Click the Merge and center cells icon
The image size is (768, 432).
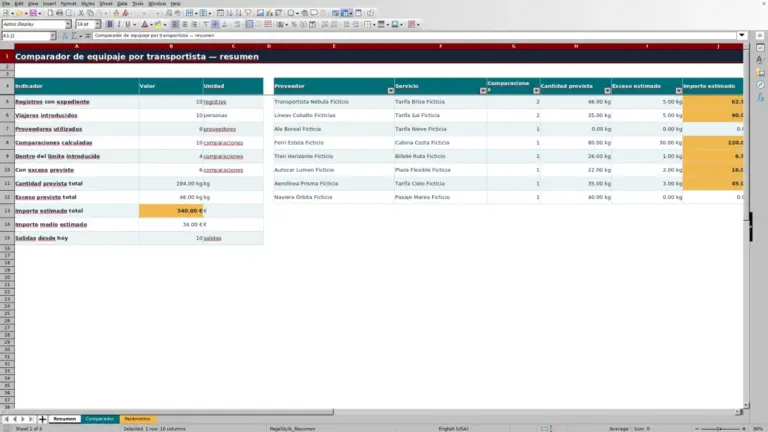tap(249, 24)
